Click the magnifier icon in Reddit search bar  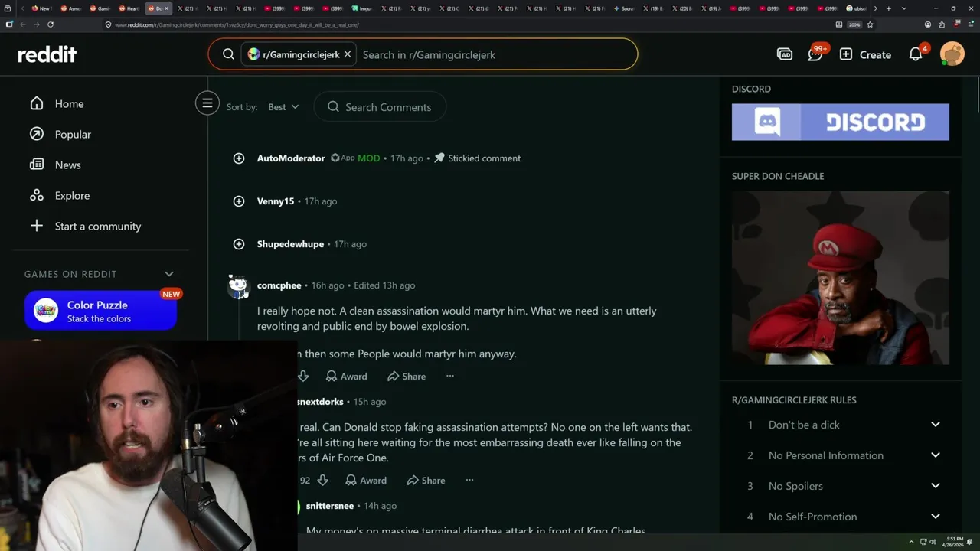click(228, 54)
